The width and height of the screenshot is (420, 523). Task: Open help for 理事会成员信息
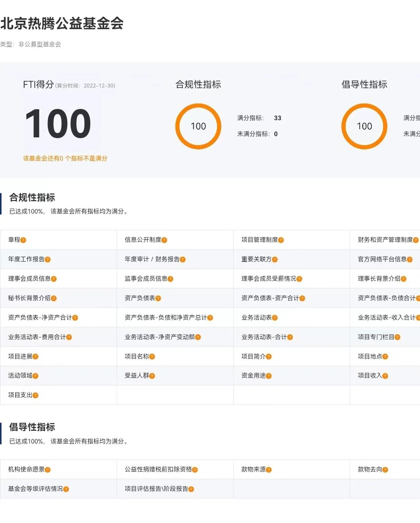pos(54,279)
